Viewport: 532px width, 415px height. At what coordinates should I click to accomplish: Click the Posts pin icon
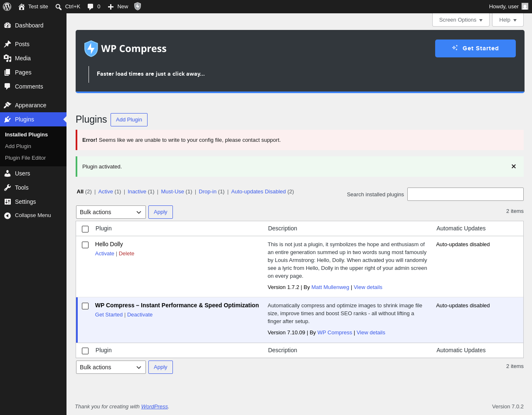coord(7,44)
